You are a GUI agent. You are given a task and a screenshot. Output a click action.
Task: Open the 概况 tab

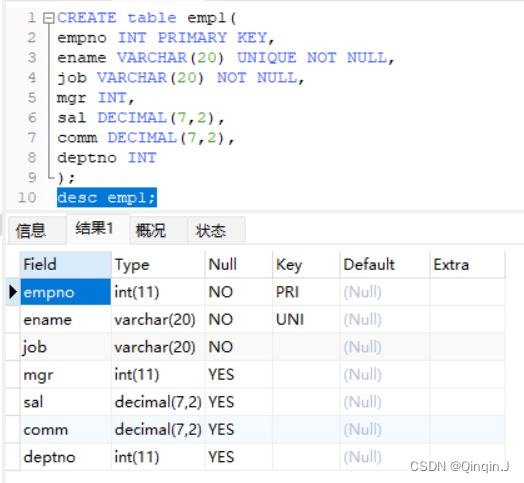pos(158,230)
